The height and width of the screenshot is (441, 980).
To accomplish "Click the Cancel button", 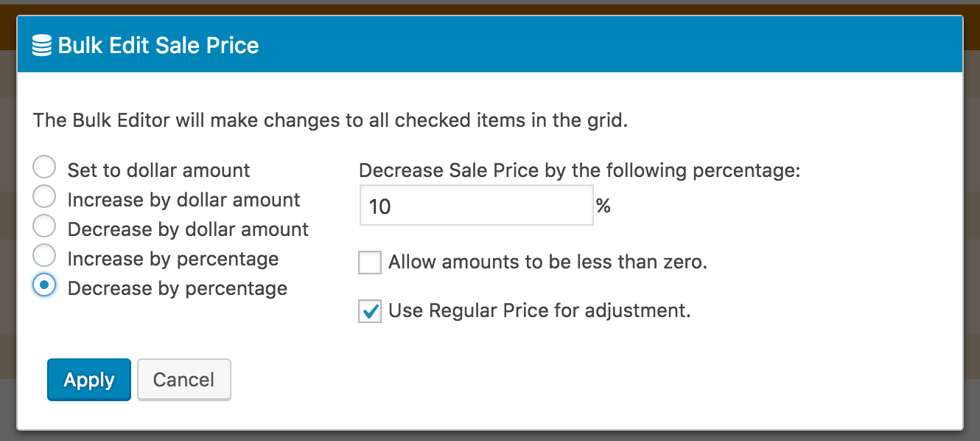I will coord(184,380).
